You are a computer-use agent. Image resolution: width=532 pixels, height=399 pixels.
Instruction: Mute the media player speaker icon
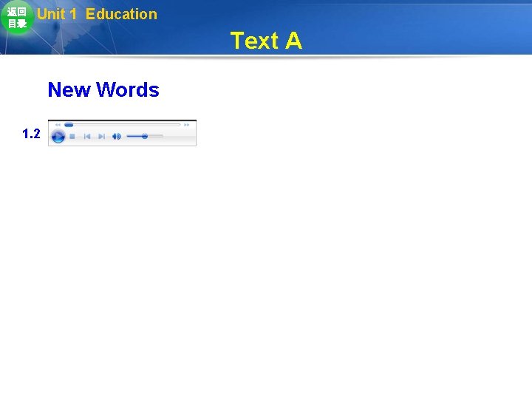pos(117,137)
